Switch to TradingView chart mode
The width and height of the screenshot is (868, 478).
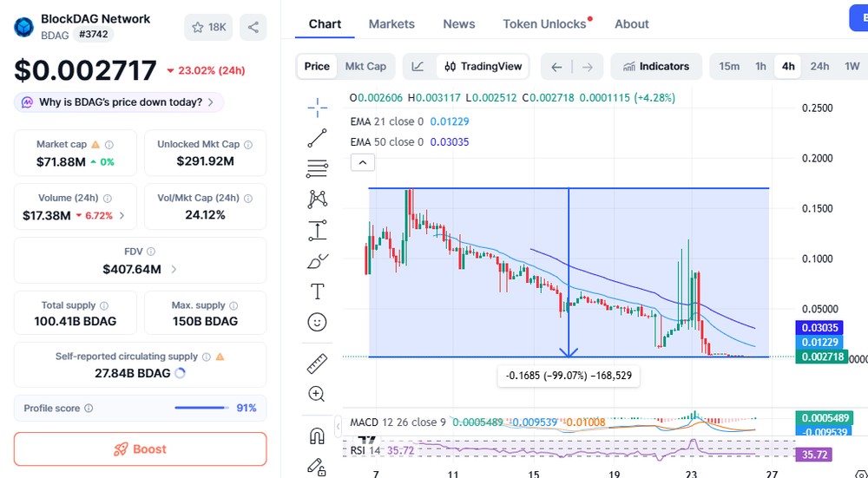point(483,67)
